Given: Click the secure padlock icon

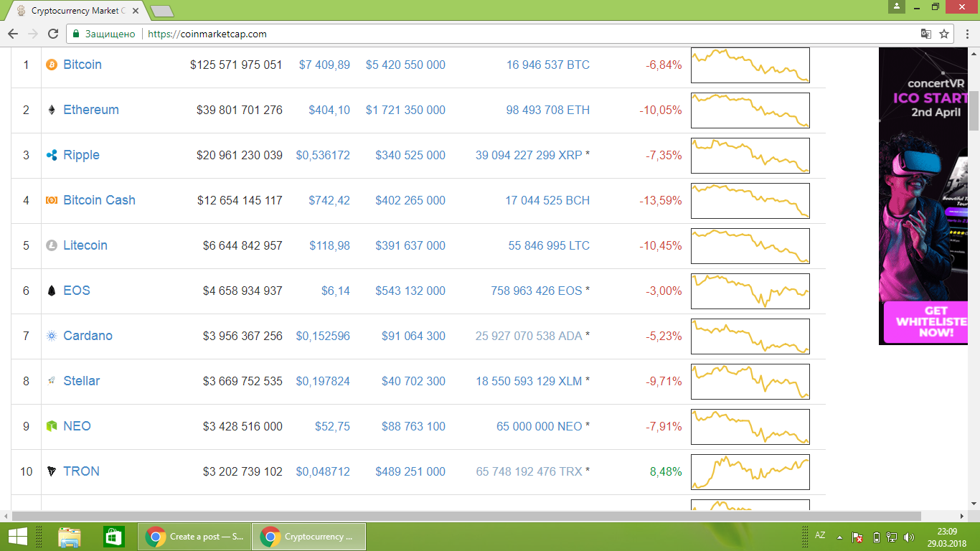Looking at the screenshot, I should click(x=76, y=34).
